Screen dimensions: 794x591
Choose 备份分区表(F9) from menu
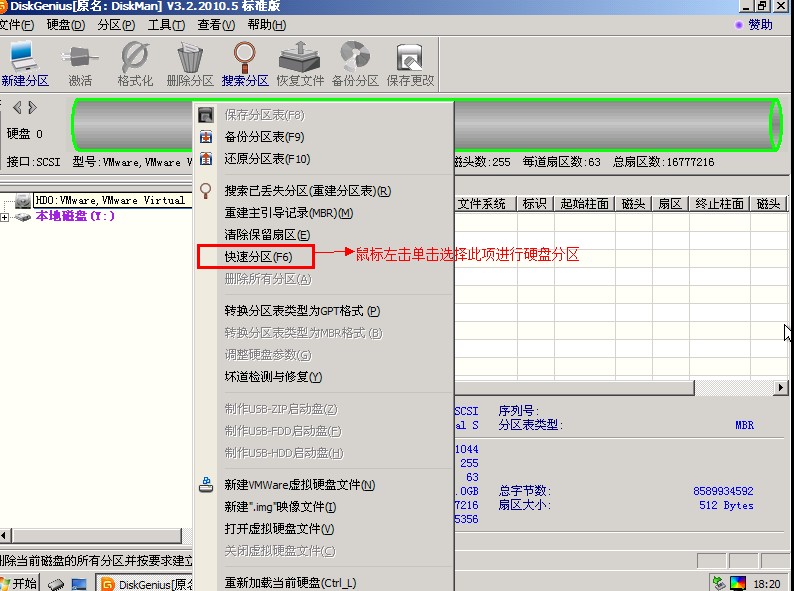coord(324,137)
